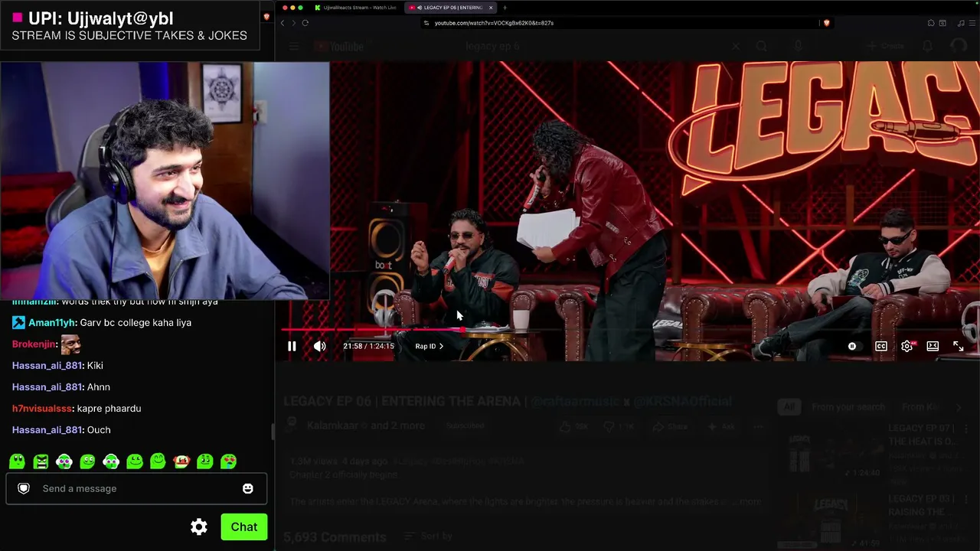Expand the description with ...more
Image resolution: width=980 pixels, height=551 pixels.
(746, 501)
